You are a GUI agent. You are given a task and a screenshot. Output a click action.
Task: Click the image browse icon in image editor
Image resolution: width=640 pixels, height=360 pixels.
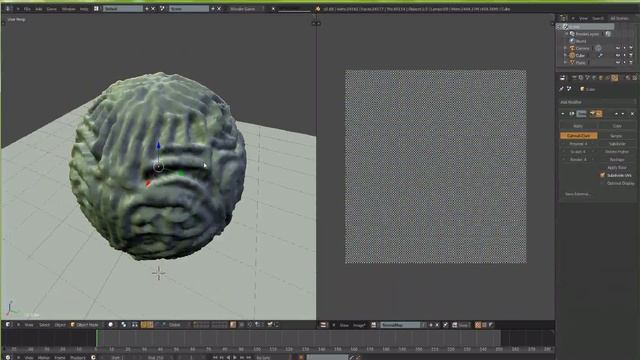(374, 325)
